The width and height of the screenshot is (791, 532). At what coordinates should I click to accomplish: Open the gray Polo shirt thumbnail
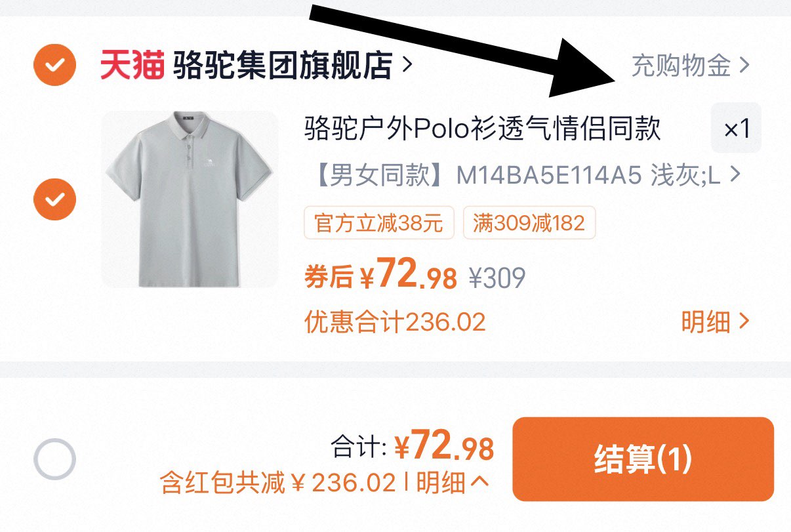click(190, 199)
